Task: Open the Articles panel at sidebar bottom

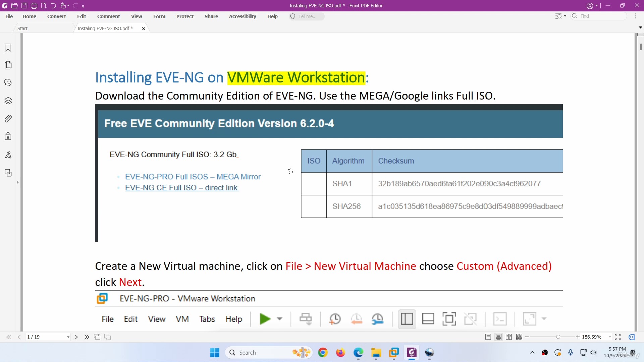Action: pyautogui.click(x=8, y=173)
